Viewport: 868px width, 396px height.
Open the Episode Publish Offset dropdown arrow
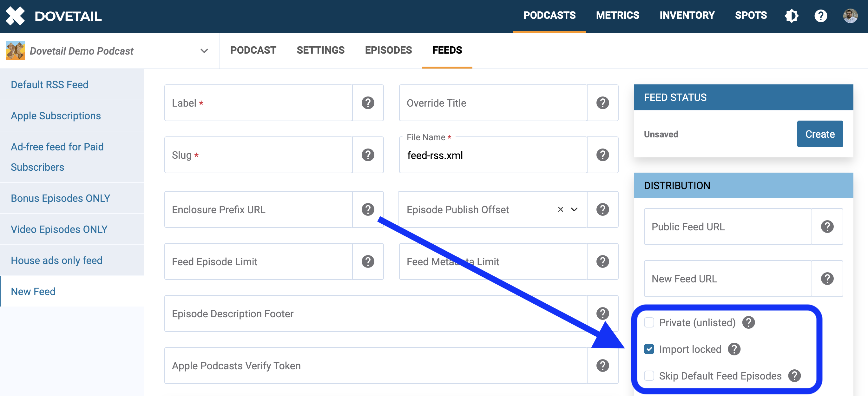coord(574,210)
